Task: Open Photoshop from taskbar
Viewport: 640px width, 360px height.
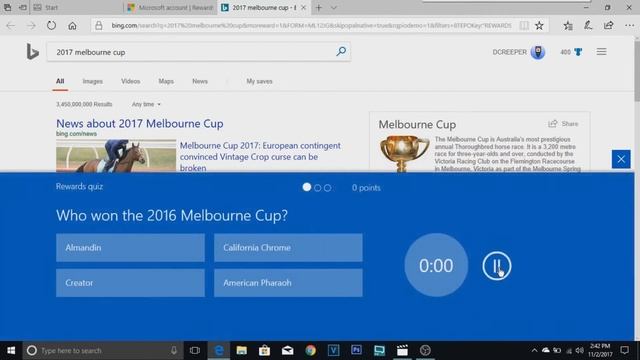Action: [x=356, y=350]
